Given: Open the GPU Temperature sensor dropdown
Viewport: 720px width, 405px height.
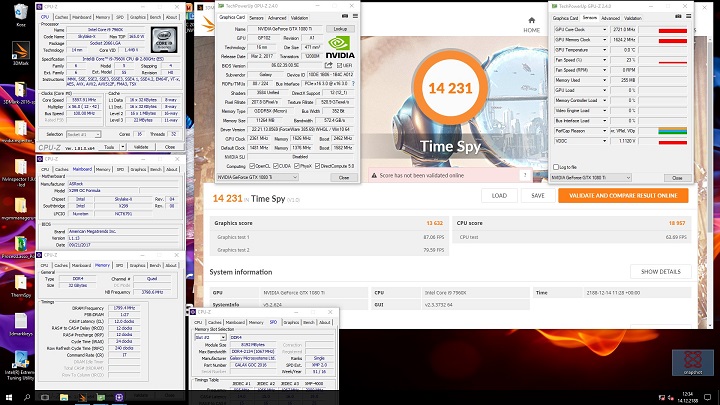Looking at the screenshot, I should pos(604,50).
